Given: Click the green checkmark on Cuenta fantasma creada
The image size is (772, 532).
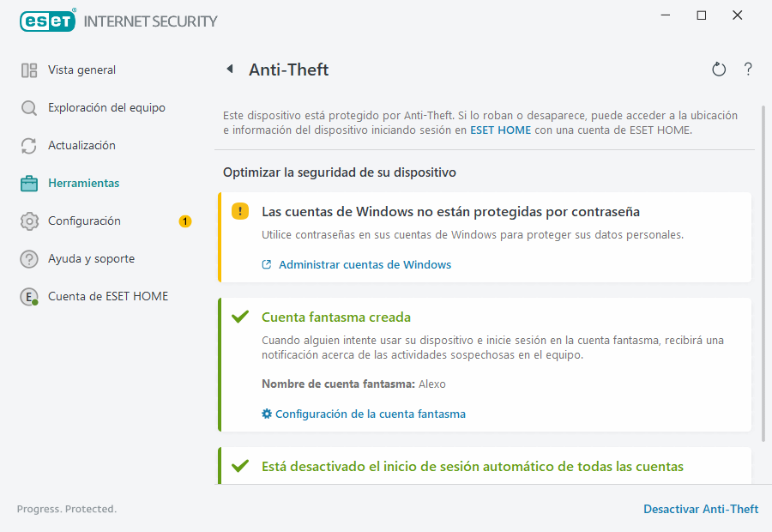Looking at the screenshot, I should pyautogui.click(x=240, y=316).
